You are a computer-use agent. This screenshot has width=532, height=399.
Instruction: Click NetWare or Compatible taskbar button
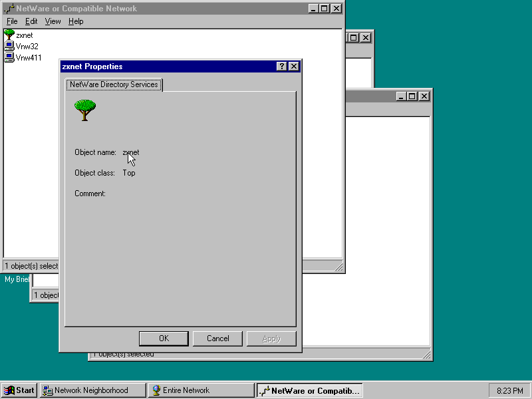pos(310,390)
